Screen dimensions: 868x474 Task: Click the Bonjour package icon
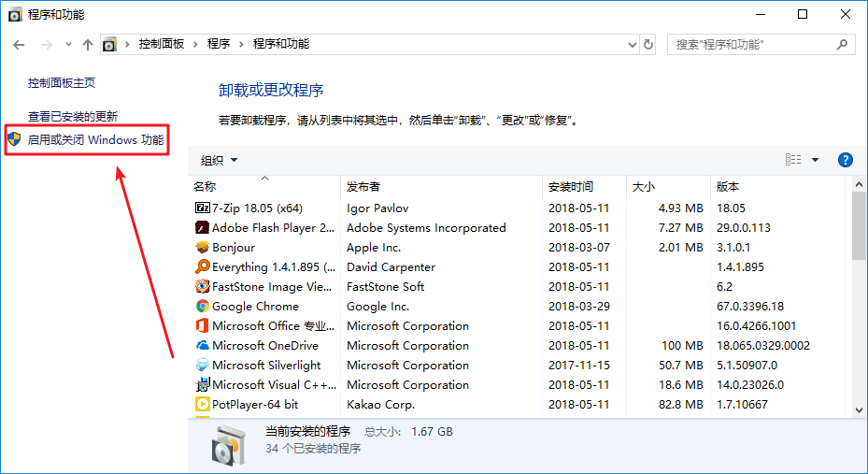coord(203,248)
